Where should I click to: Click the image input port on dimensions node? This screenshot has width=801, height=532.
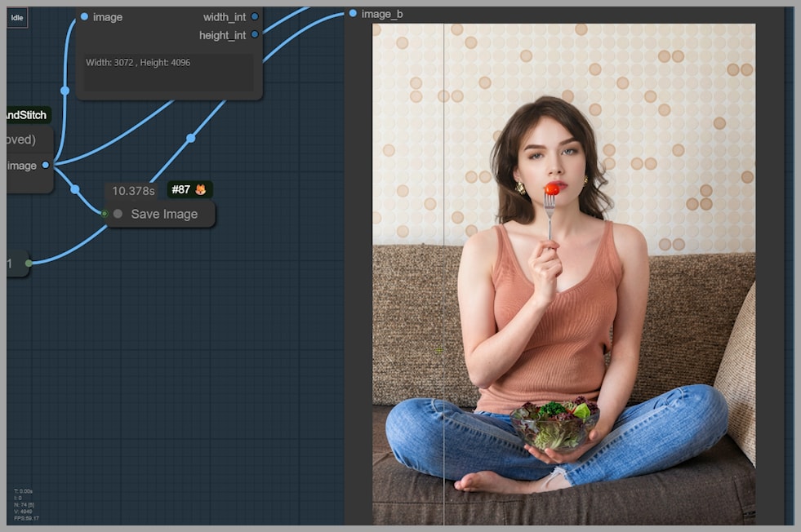pos(84,16)
